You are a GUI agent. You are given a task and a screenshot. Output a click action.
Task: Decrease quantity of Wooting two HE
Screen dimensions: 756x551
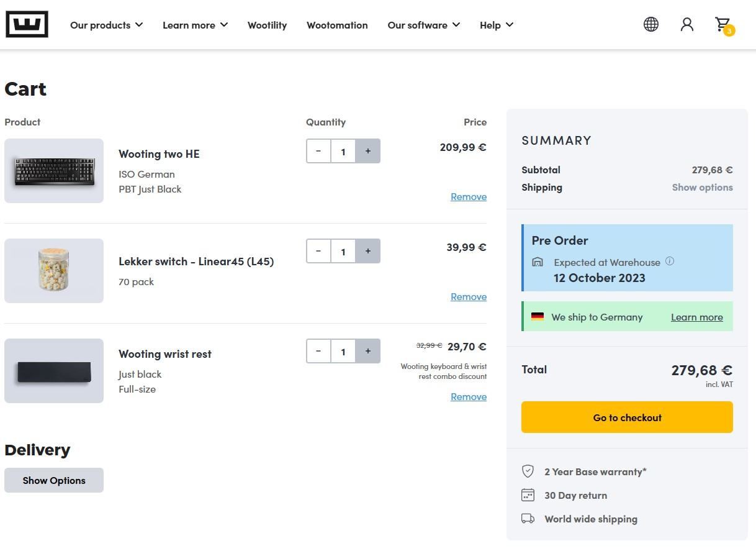[318, 151]
